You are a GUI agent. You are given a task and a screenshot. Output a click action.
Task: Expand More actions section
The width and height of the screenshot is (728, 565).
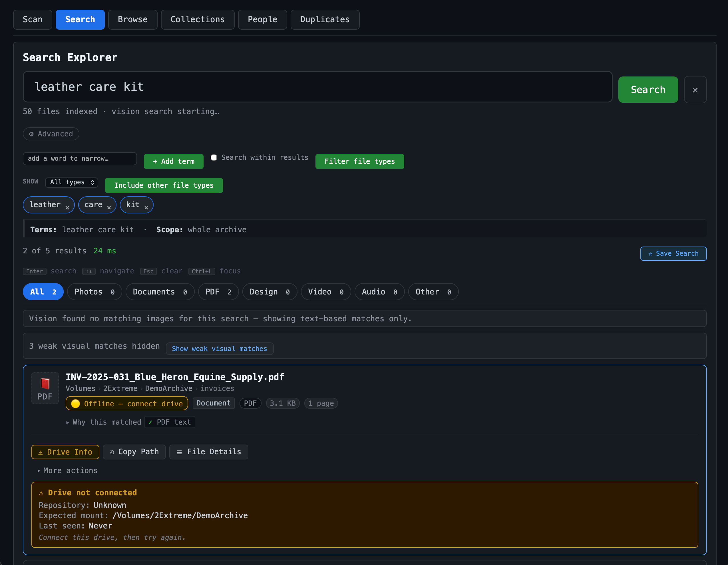point(68,470)
